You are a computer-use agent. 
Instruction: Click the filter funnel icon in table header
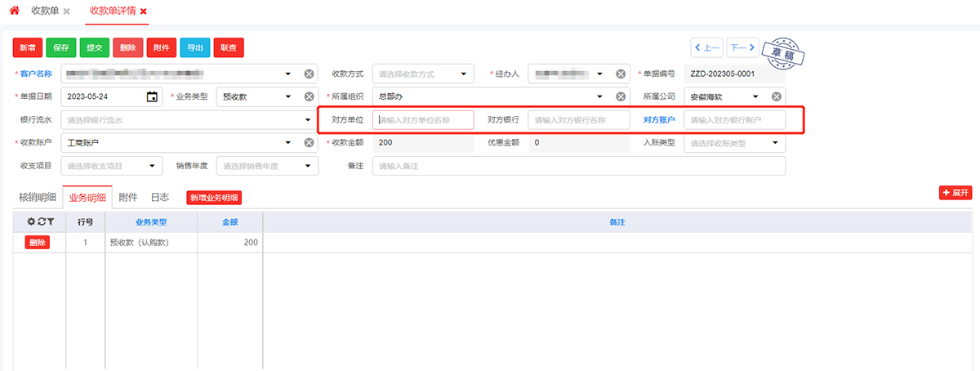tap(50, 221)
